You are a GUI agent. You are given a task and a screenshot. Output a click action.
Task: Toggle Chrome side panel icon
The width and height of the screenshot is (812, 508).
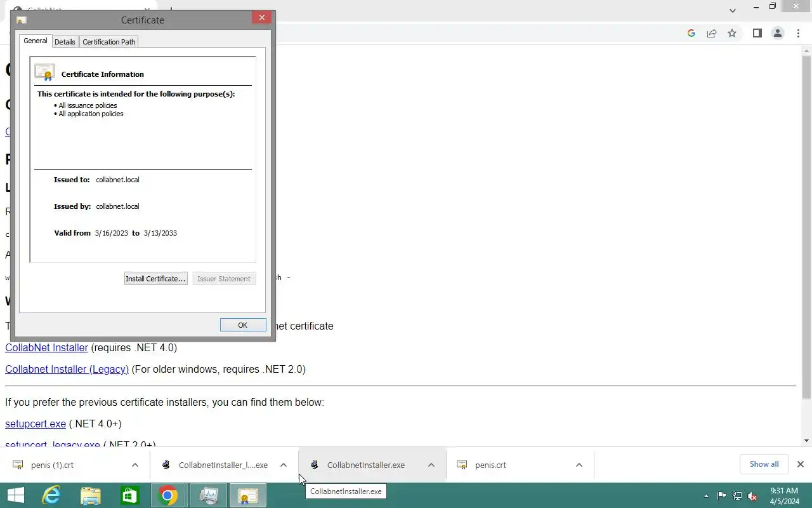pos(757,33)
